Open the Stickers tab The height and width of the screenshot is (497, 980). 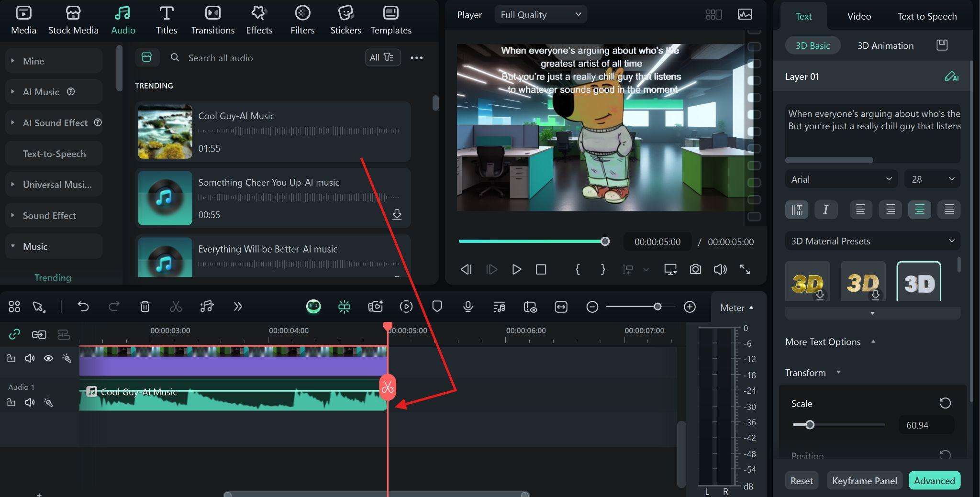[345, 20]
